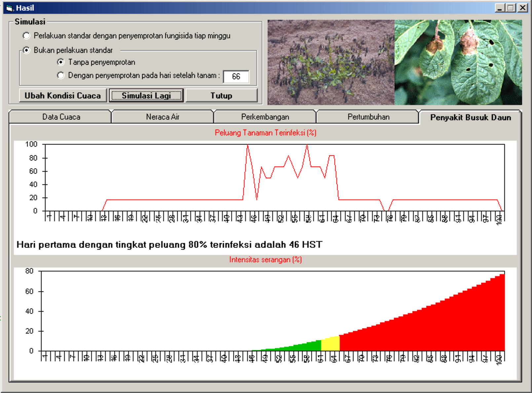532x393 pixels.
Task: Select the Tanpa penyemprotan option
Action: tap(61, 62)
